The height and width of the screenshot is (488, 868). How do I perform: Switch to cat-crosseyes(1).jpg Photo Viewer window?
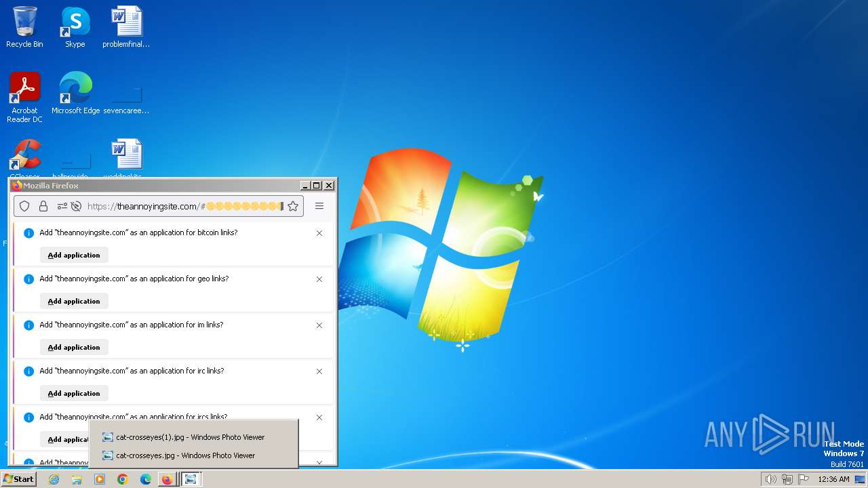(193, 437)
